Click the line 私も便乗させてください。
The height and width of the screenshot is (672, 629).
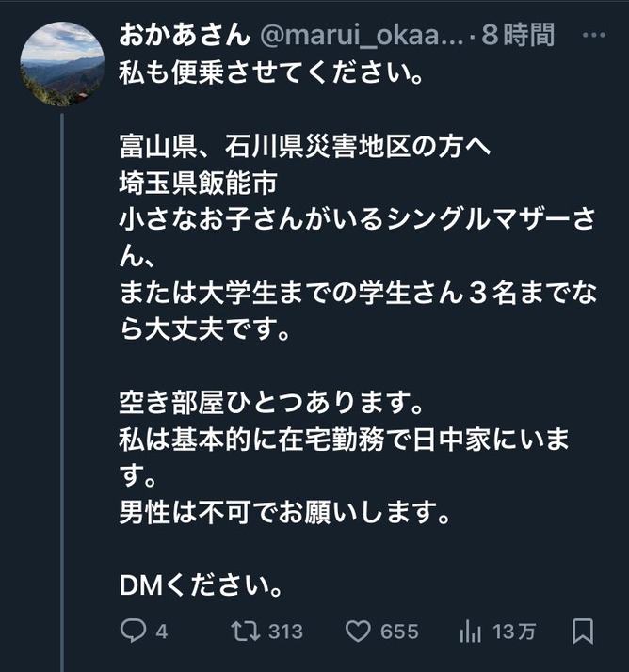(269, 72)
